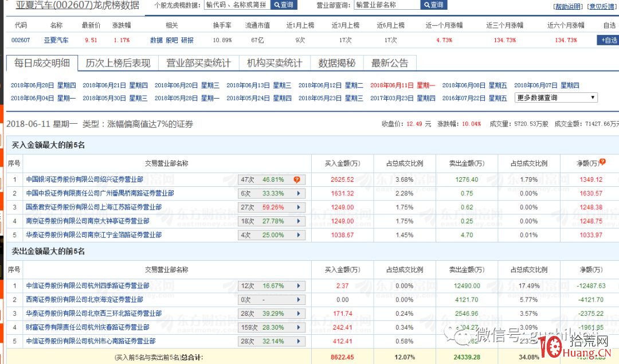Open 国泰君安证券 上海江苏路 link
This screenshot has height=364, width=619.
point(93,207)
